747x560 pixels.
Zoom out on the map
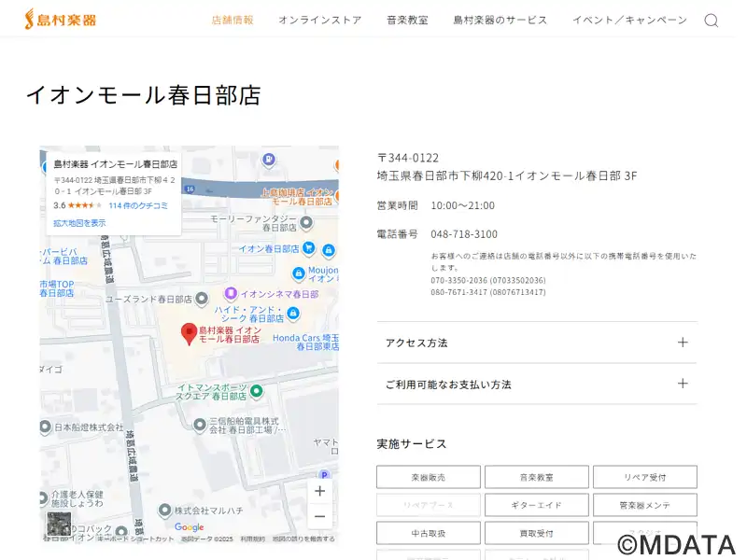coord(319,516)
